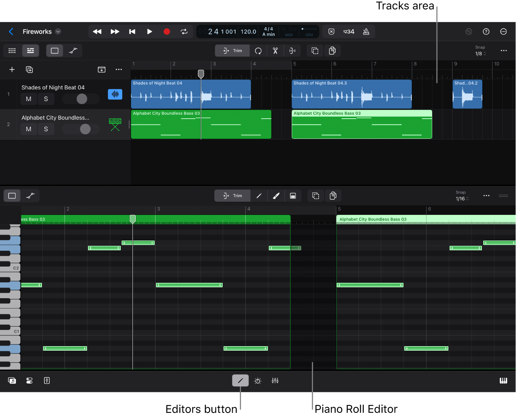The width and height of the screenshot is (516, 420).
Task: Click the multiple select icon in tracks toolbar
Action: click(x=315, y=51)
